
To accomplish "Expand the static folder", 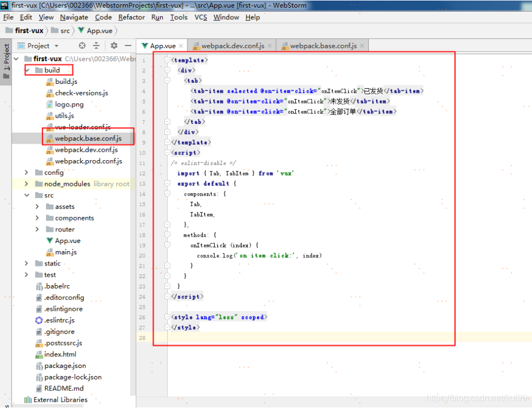I will [x=26, y=263].
